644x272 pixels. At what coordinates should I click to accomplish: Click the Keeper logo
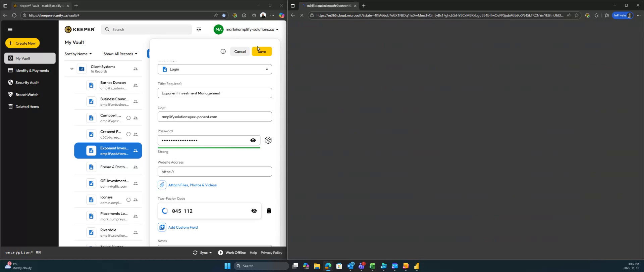[79, 30]
